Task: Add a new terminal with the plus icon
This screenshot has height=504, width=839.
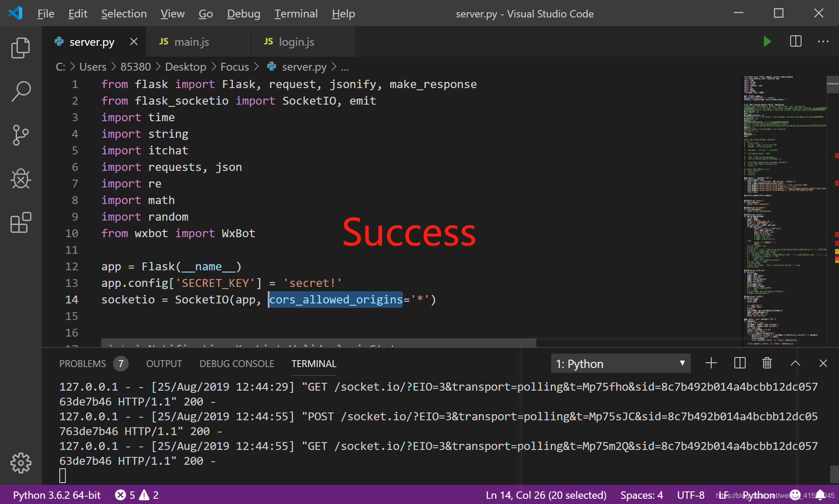Action: pyautogui.click(x=711, y=363)
